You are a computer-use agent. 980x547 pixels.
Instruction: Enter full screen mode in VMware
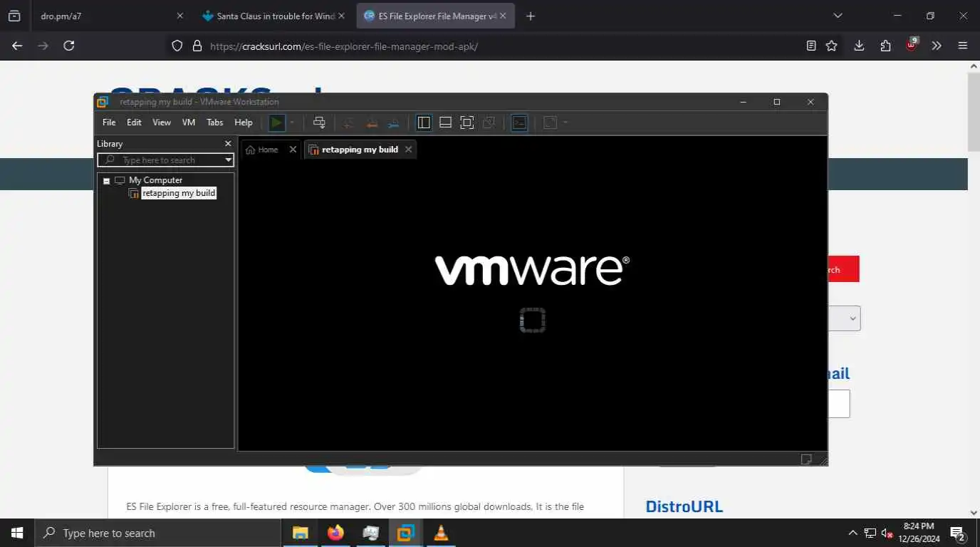tap(466, 123)
